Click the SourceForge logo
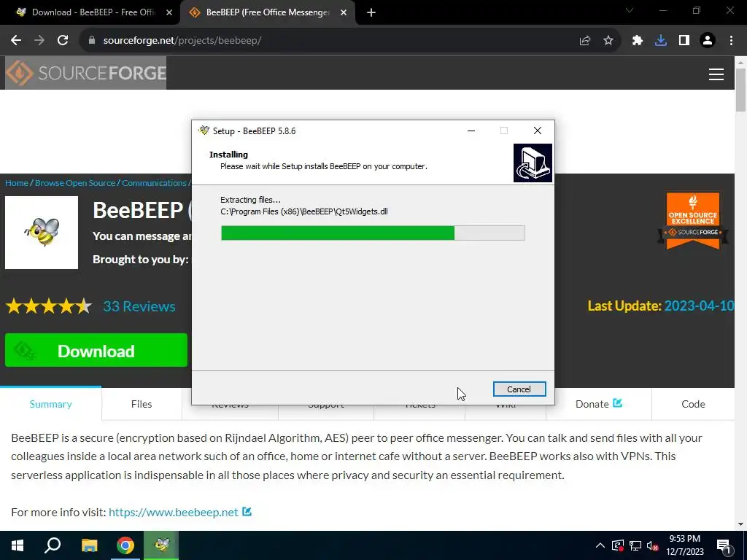 (86, 73)
